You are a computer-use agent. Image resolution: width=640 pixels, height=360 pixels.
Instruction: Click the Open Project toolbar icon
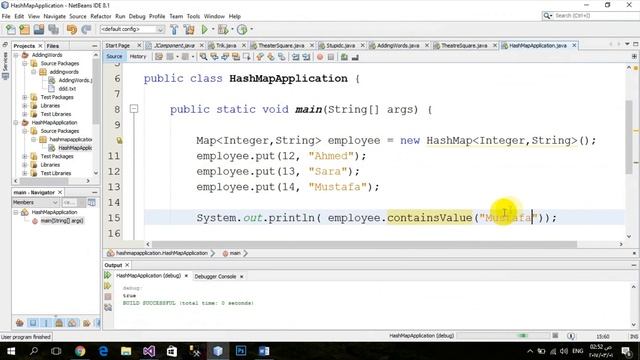(39, 29)
